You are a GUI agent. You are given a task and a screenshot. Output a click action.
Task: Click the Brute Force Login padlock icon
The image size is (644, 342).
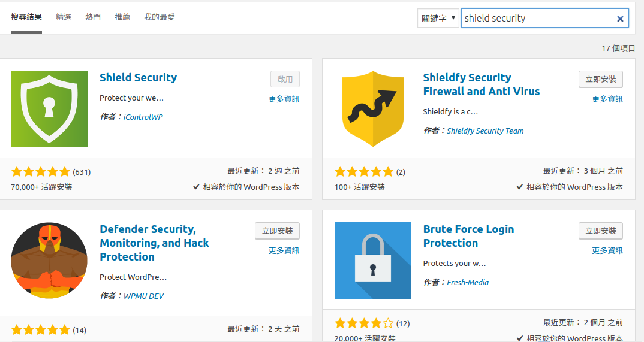pyautogui.click(x=372, y=261)
